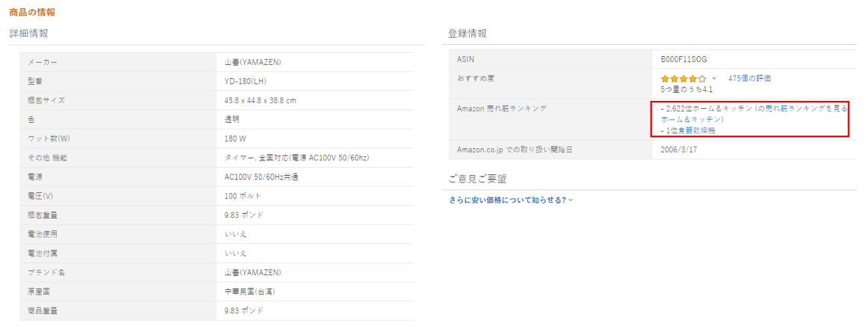
Task: Select いいえ in the 電池使用 row
Action: click(x=236, y=234)
